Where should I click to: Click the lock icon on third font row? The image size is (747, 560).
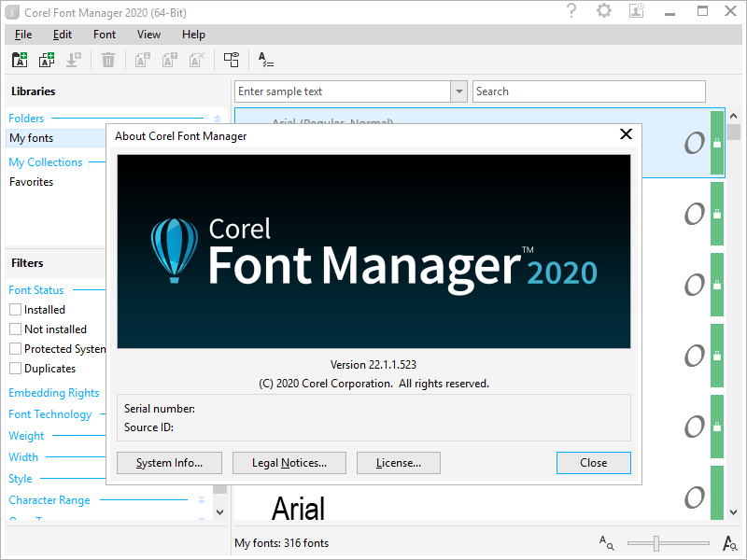pos(717,285)
